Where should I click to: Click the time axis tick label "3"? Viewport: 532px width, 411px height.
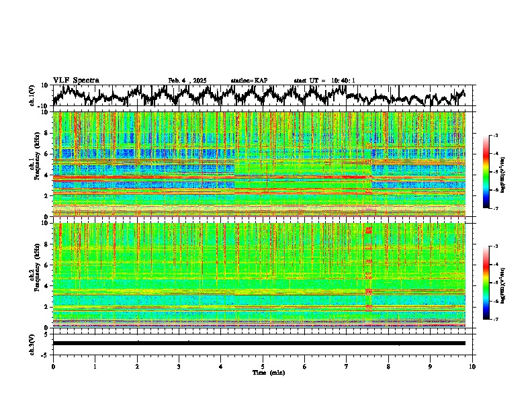(179, 367)
